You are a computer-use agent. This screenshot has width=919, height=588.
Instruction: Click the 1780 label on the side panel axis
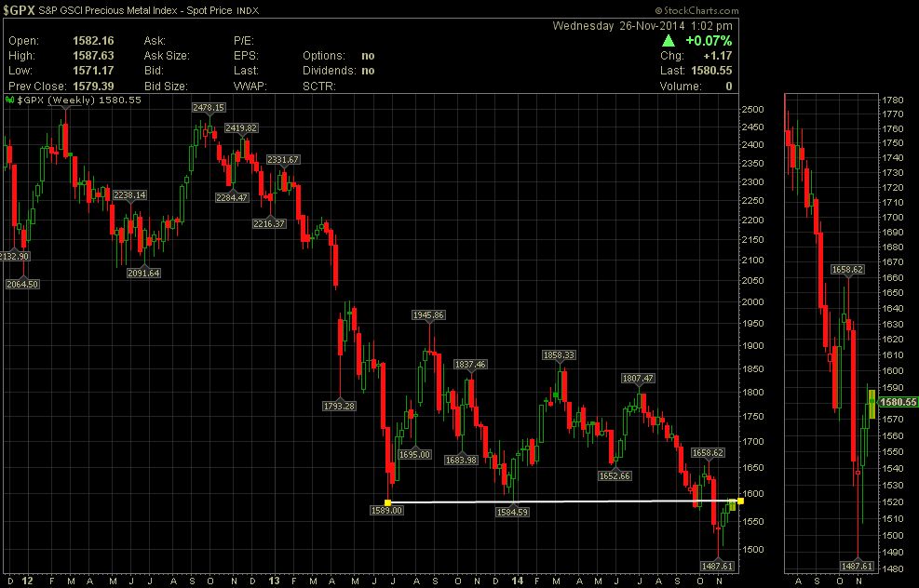pyautogui.click(x=893, y=100)
